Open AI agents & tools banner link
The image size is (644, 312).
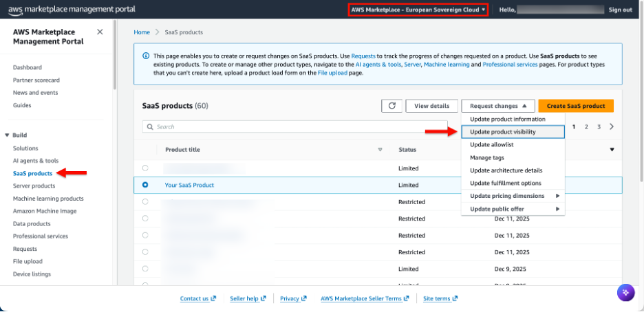tap(378, 65)
